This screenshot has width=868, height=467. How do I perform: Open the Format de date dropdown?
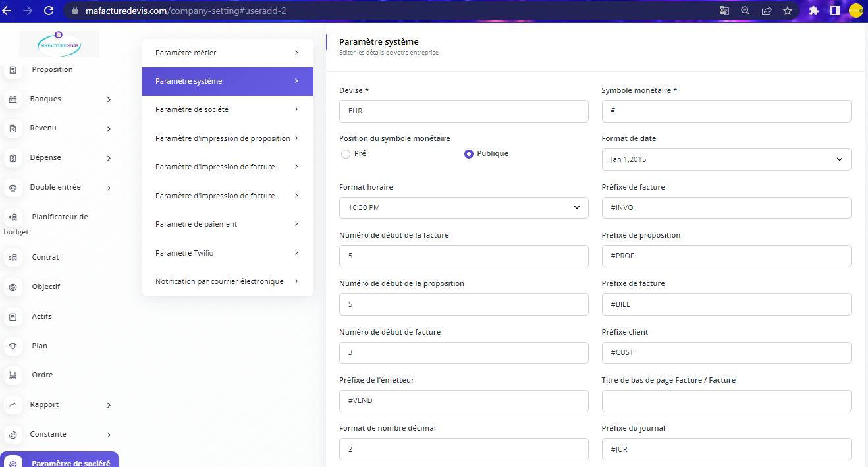click(726, 159)
